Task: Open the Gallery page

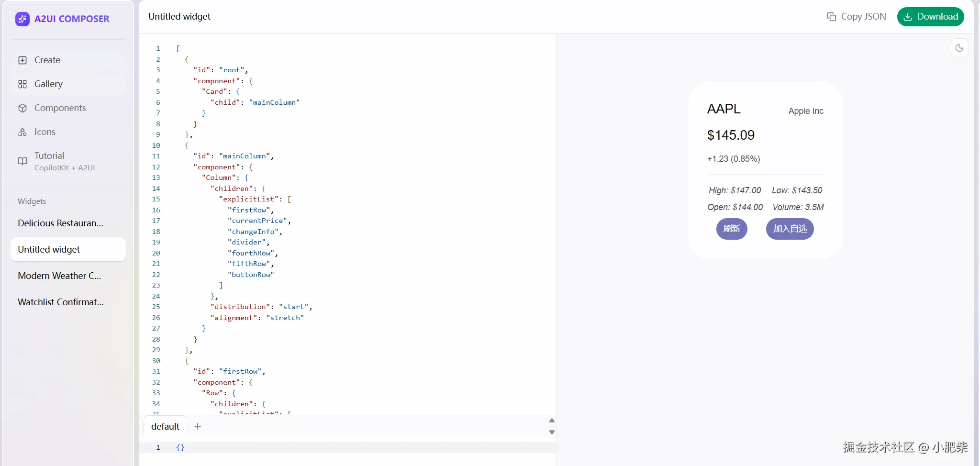Action: 68,84
